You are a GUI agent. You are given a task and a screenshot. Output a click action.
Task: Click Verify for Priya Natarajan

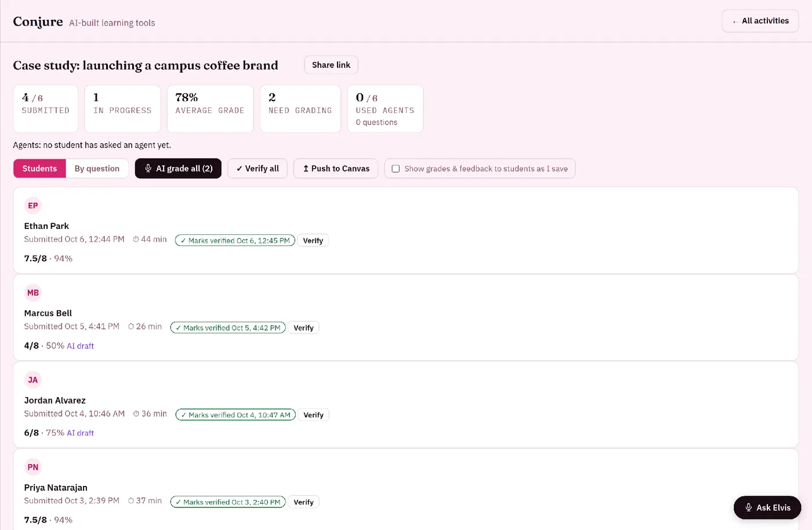pyautogui.click(x=303, y=502)
